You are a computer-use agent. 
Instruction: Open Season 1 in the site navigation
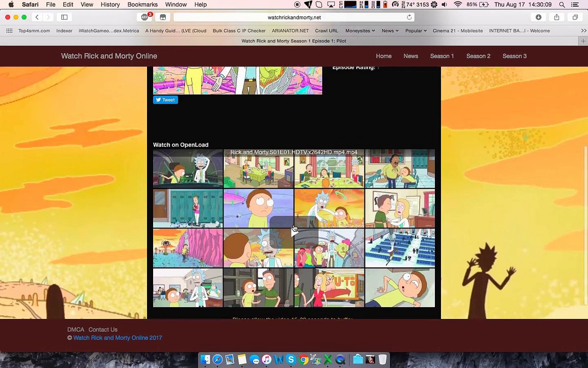click(442, 56)
